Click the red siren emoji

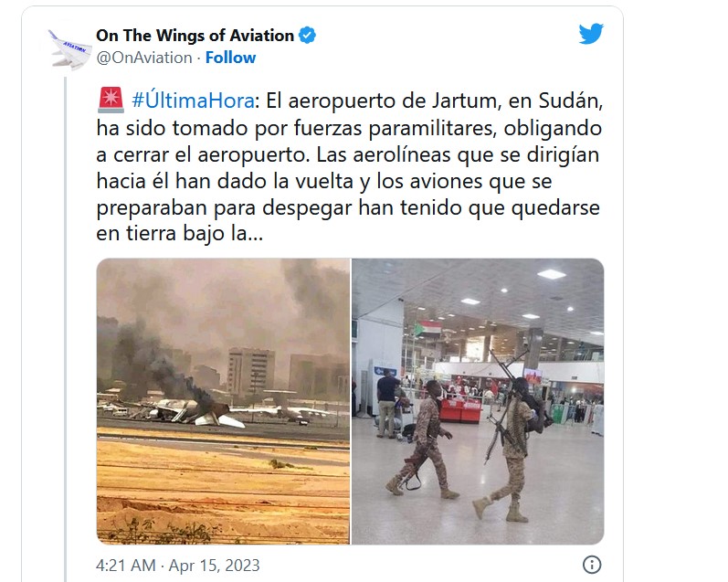click(111, 101)
